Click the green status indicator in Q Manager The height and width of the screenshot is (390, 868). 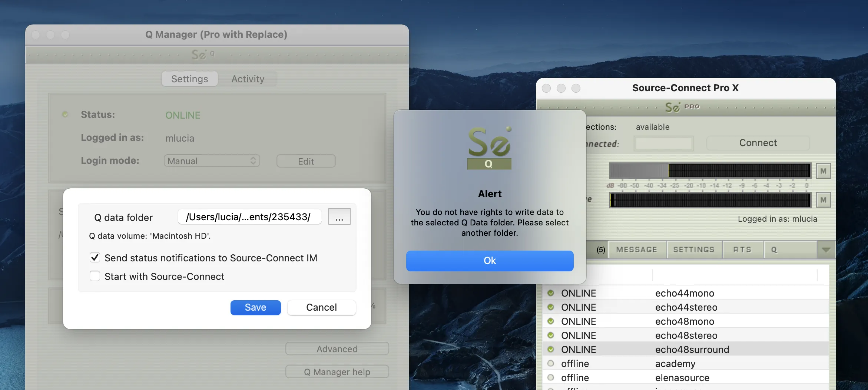pos(65,115)
